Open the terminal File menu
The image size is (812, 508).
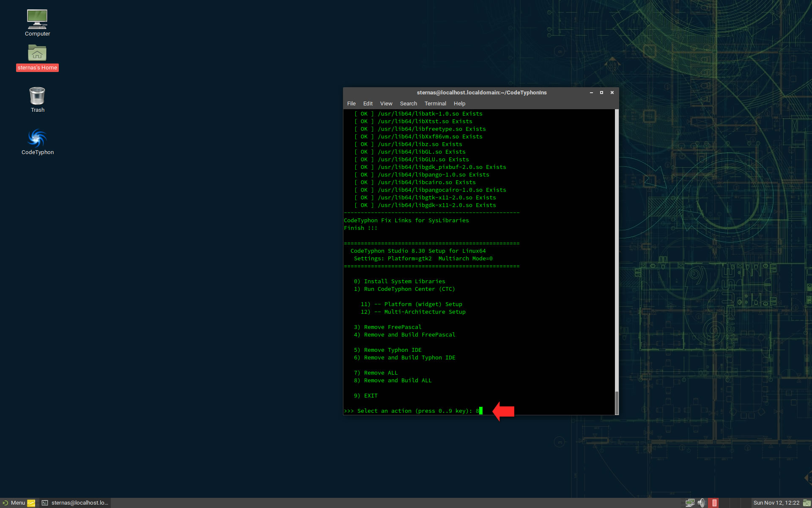[x=351, y=104]
